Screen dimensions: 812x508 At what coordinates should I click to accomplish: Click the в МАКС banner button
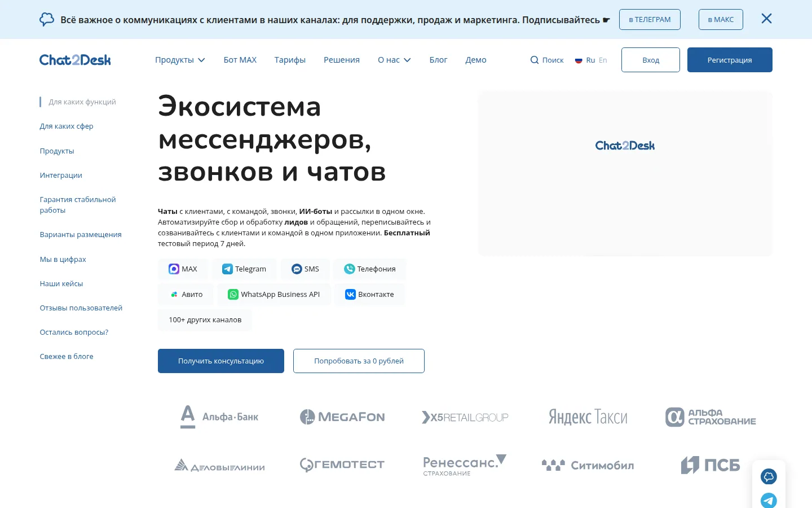[x=721, y=19]
